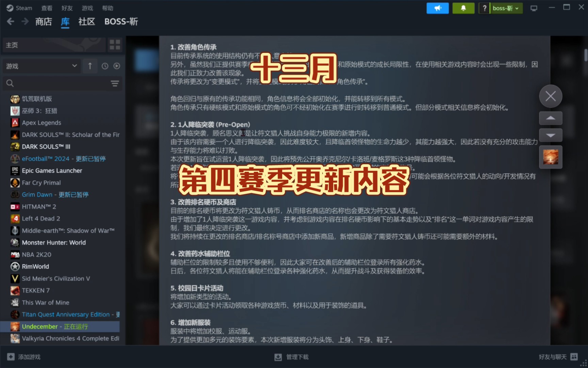Click the Undecember thumbnail in overlay
The image size is (588, 368).
click(551, 157)
